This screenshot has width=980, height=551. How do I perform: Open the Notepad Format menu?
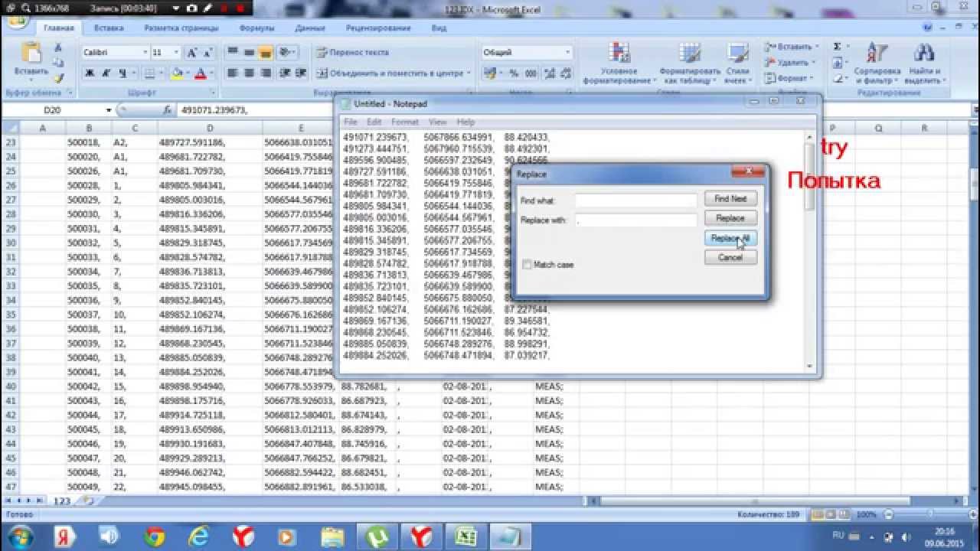[405, 122]
